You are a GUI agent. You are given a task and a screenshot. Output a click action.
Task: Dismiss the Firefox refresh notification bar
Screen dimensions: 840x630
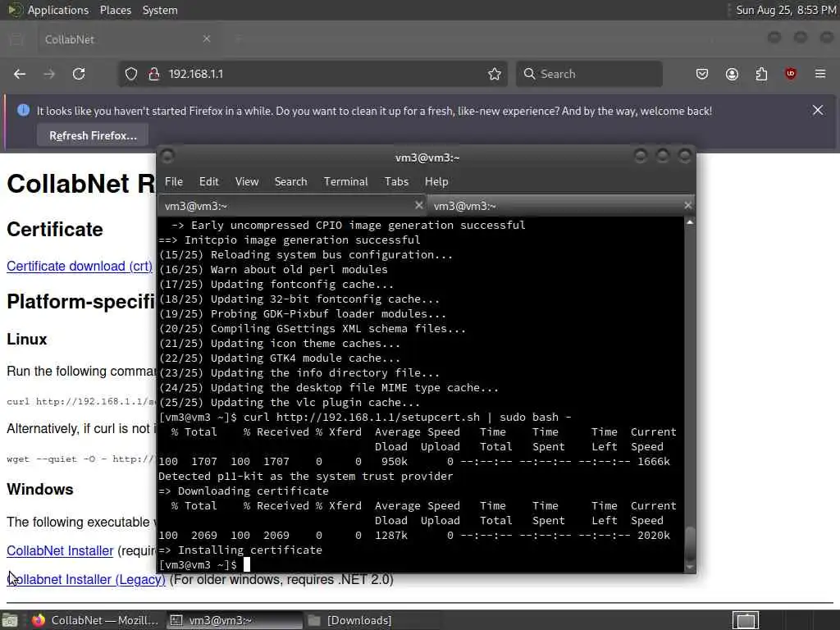click(x=818, y=111)
